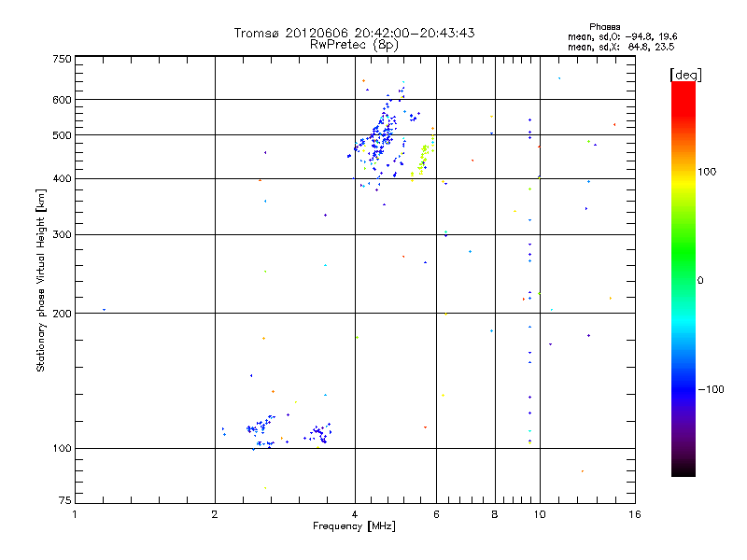The height and width of the screenshot is (560, 747).
Task: Click the 'Phases' heading text
Action: [x=604, y=27]
